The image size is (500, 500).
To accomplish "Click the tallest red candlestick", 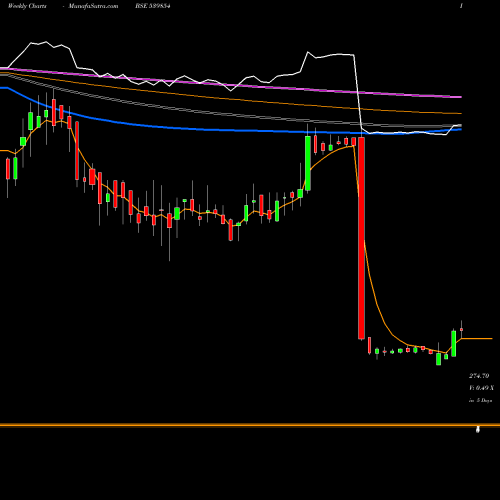I will 361,238.
